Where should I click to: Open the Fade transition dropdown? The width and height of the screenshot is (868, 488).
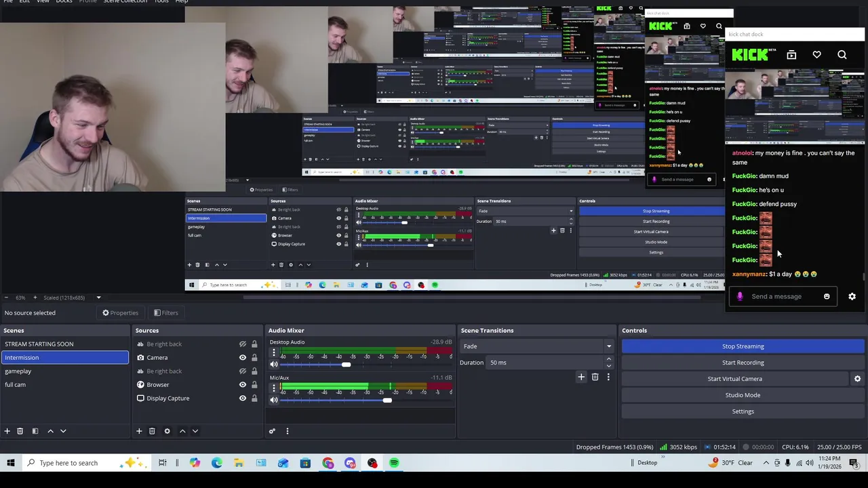(536, 346)
